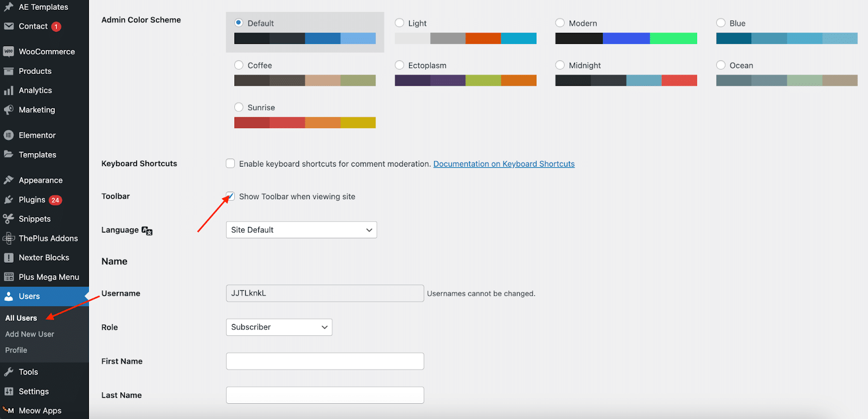Focus the First Name input field

(x=325, y=361)
